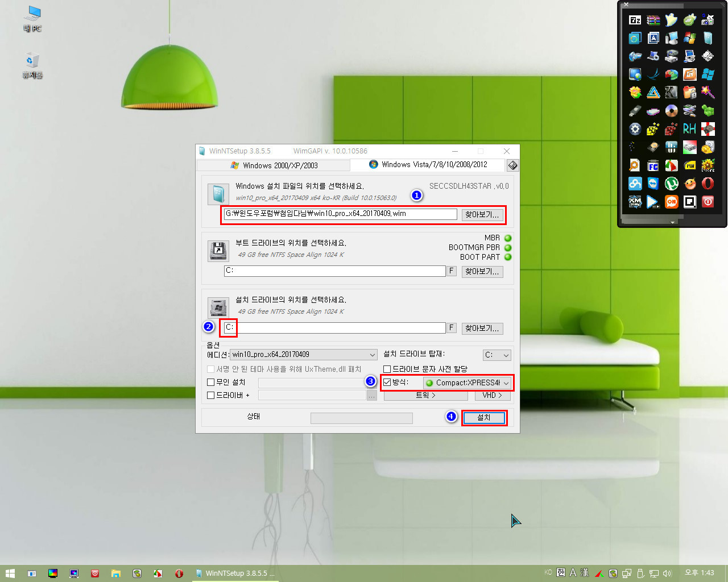
Task: Open the gear settings icon in launcher
Action: 635,129
